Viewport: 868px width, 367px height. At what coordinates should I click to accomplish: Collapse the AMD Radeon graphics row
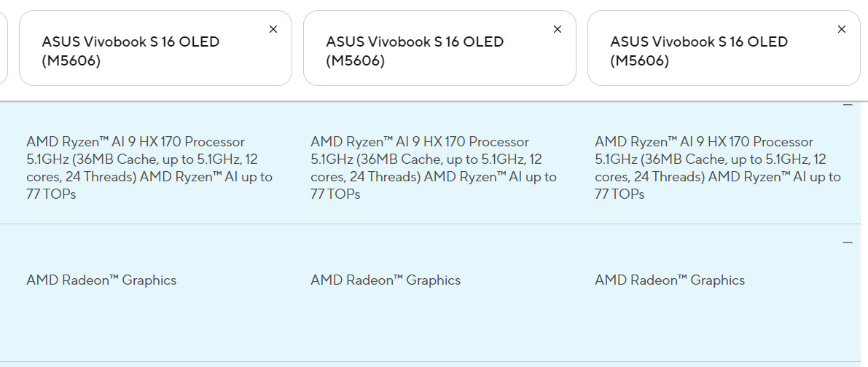pos(848,242)
